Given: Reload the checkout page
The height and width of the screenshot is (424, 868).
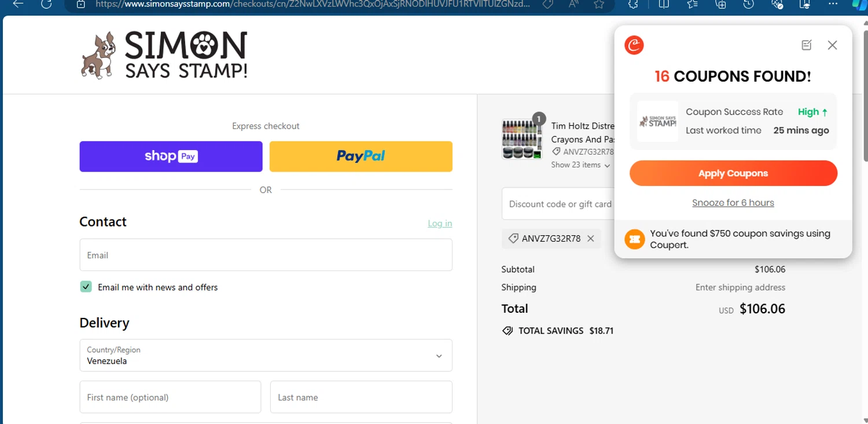Looking at the screenshot, I should coord(46,3).
